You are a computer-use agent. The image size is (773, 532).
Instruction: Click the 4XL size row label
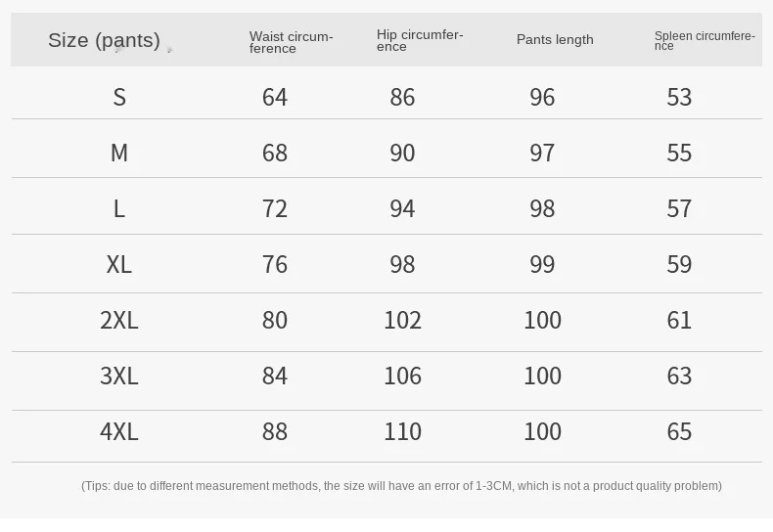[x=119, y=431]
